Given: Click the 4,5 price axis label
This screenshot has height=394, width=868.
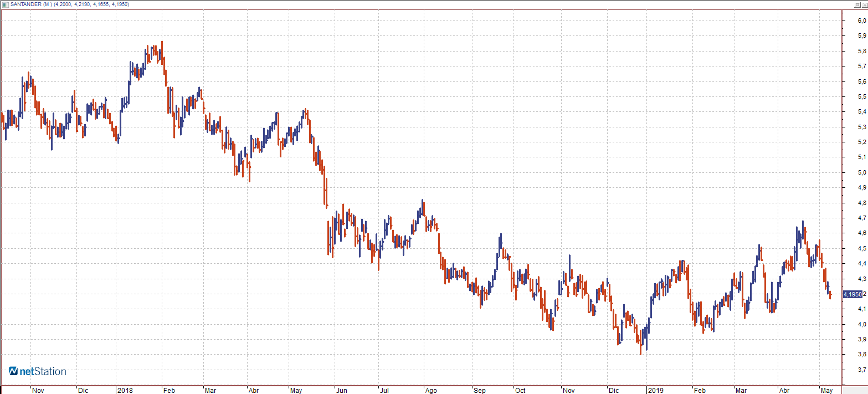Looking at the screenshot, I should pos(862,248).
